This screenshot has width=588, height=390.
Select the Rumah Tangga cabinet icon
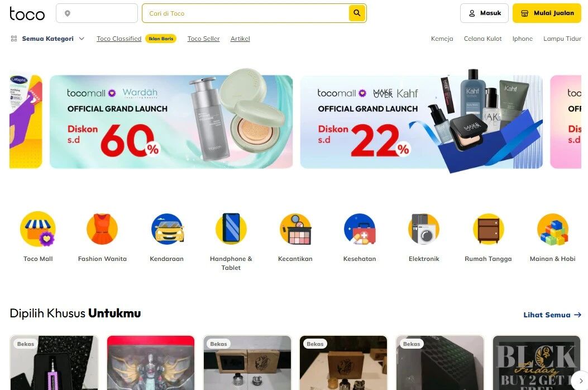point(488,229)
